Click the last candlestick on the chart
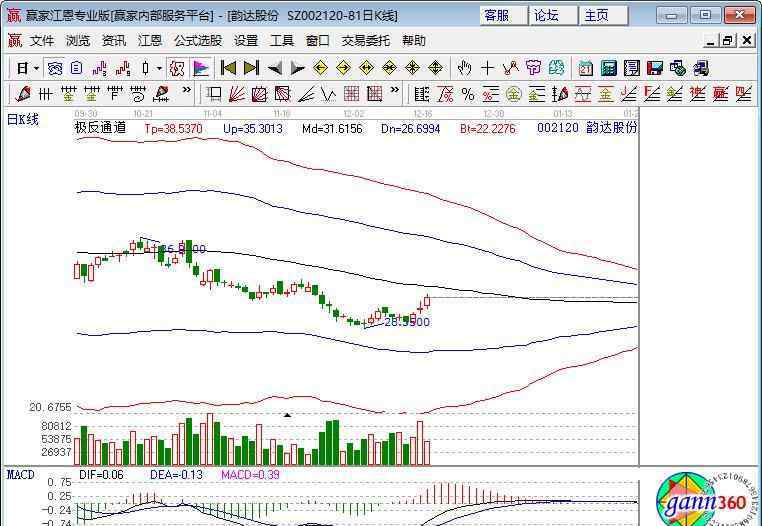 (427, 301)
